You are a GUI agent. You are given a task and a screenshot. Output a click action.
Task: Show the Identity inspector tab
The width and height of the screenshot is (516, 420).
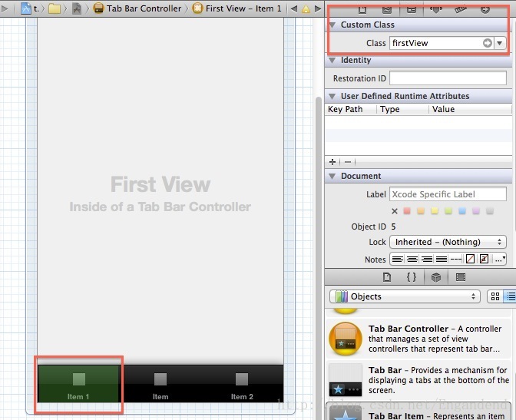point(412,9)
